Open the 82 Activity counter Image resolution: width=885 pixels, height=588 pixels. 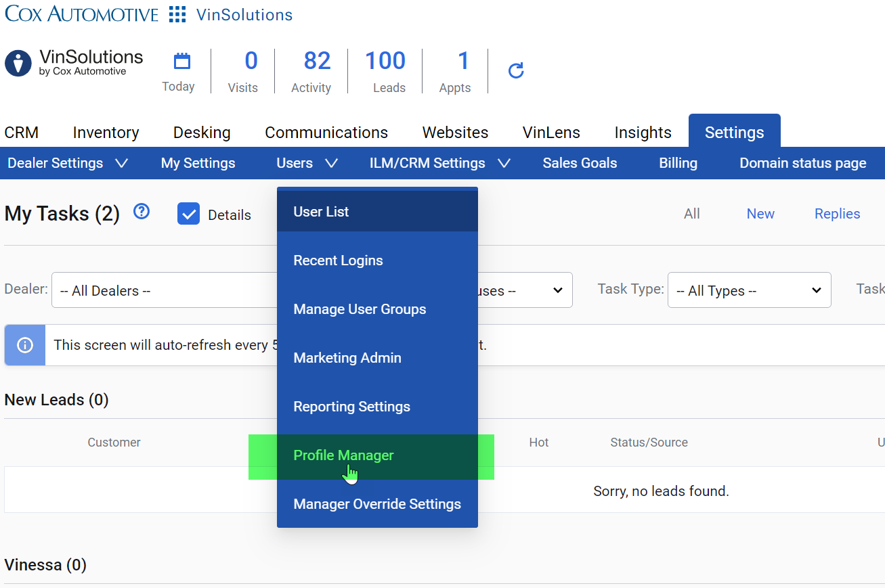click(311, 71)
